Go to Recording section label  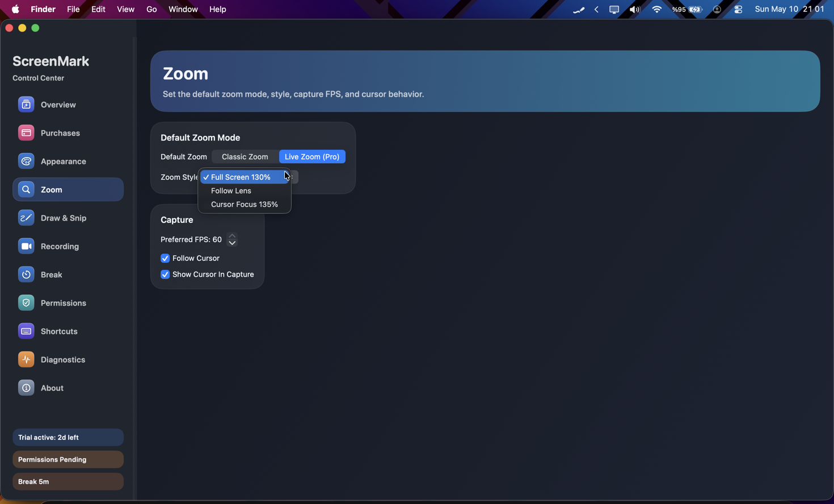(60, 246)
